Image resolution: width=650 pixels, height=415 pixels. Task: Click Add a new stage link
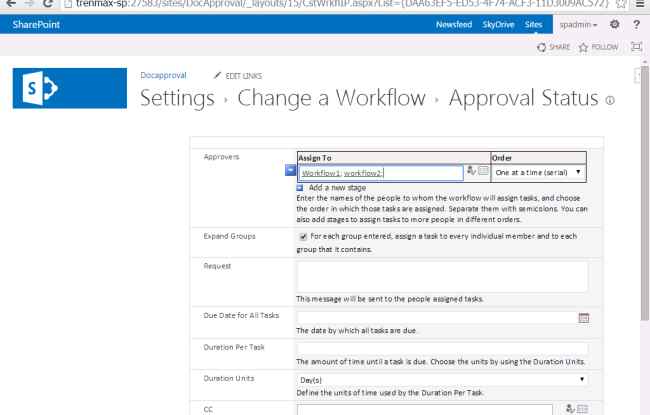click(x=337, y=188)
